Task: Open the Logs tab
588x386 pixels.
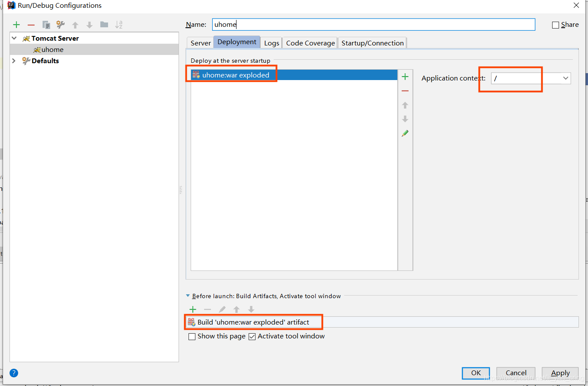Action: (x=272, y=43)
